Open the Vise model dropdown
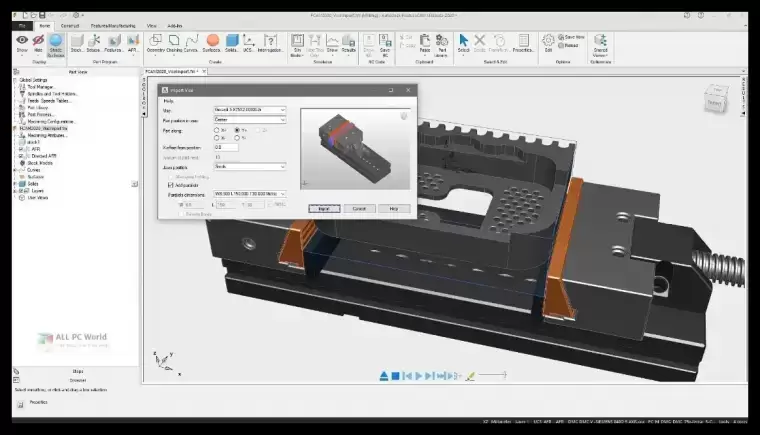The height and width of the screenshot is (435, 760). tap(250, 110)
